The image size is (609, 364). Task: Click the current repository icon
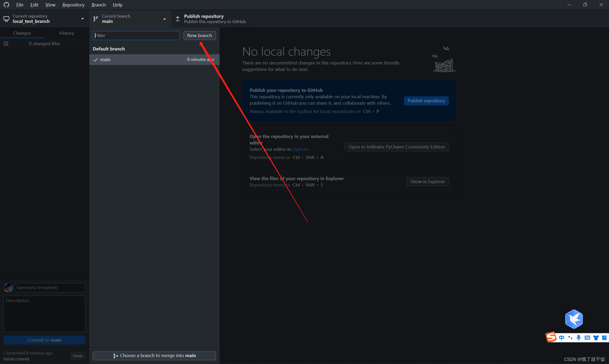click(x=6, y=19)
